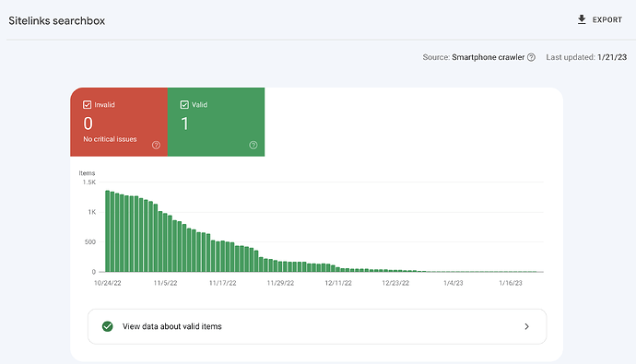Image resolution: width=636 pixels, height=364 pixels.
Task: Select the green Valid summary card
Action: pos(217,122)
